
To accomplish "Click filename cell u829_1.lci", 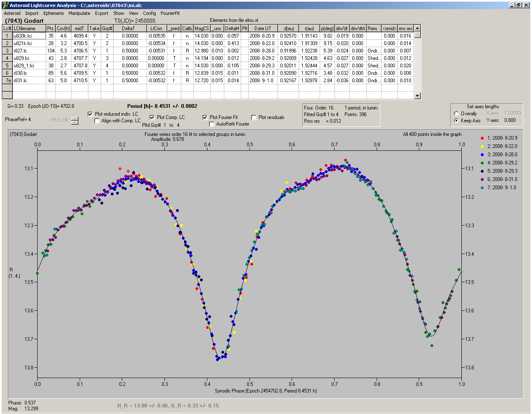I will pyautogui.click(x=29, y=66).
